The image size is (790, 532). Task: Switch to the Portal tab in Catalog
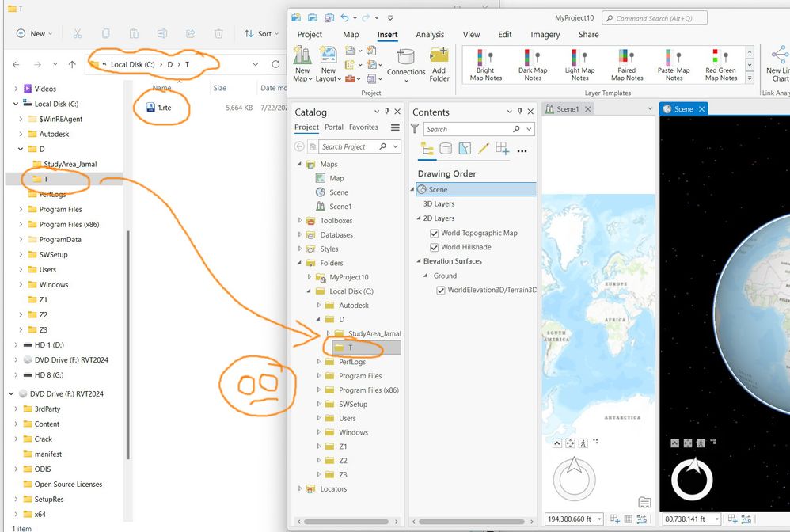[334, 127]
